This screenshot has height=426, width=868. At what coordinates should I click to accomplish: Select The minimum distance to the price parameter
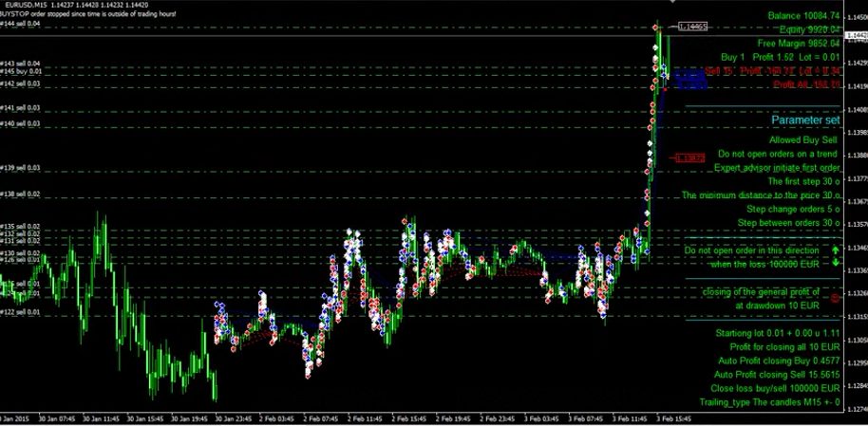761,195
